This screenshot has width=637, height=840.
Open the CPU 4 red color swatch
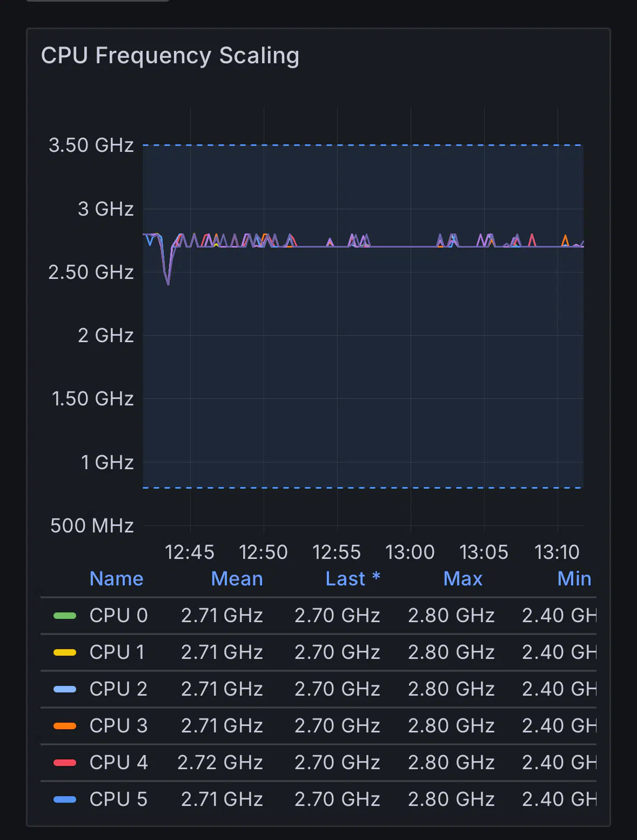click(65, 763)
